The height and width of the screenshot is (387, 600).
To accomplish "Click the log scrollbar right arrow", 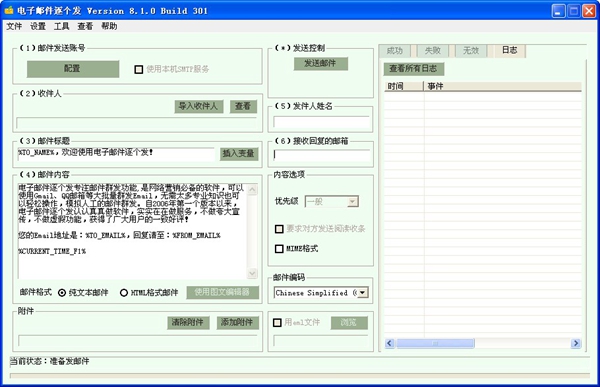I will tap(576, 343).
